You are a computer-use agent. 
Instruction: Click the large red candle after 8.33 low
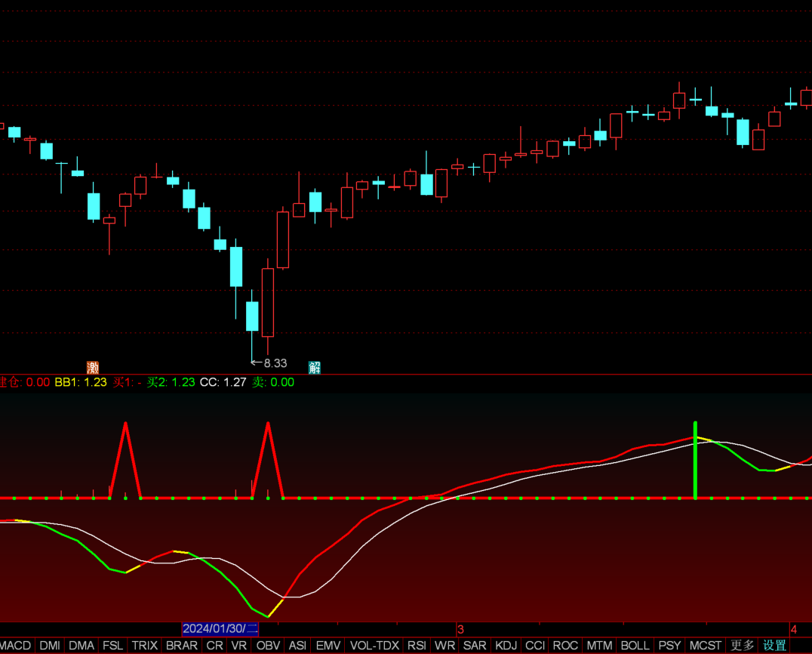pyautogui.click(x=268, y=303)
